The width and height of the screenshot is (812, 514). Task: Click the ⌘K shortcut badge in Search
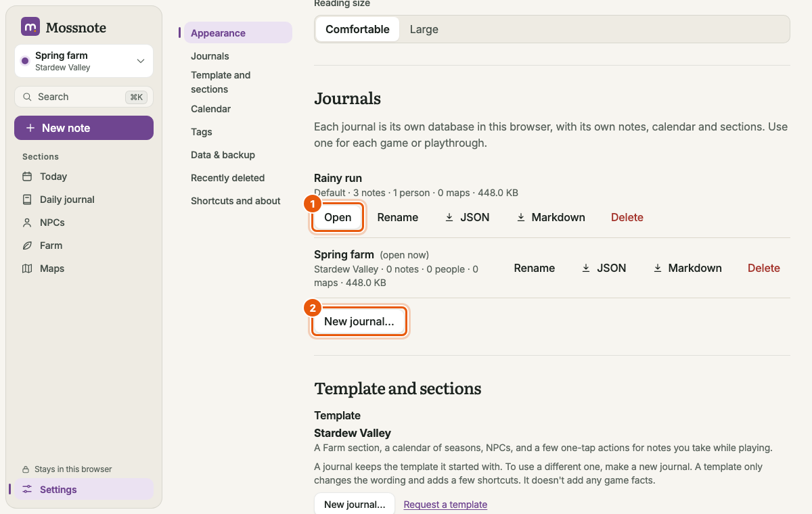pyautogui.click(x=137, y=97)
